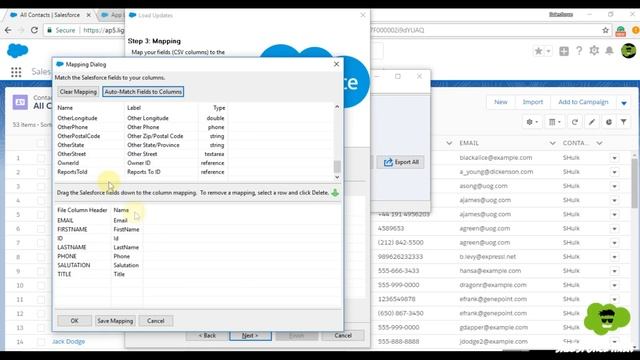Click Add to Campaign button
640x360 pixels.
[x=583, y=102]
